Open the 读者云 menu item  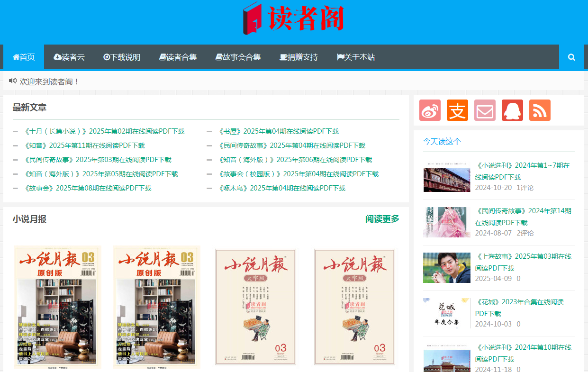click(69, 57)
